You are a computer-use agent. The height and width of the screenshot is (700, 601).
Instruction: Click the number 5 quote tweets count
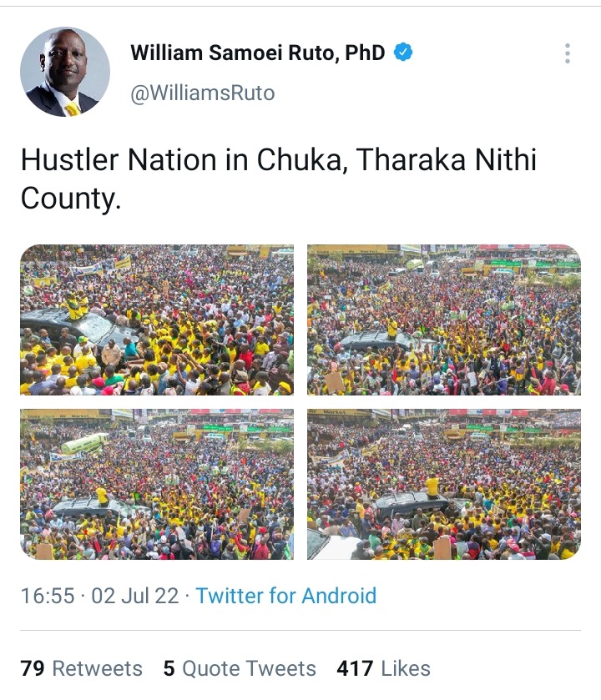169,668
